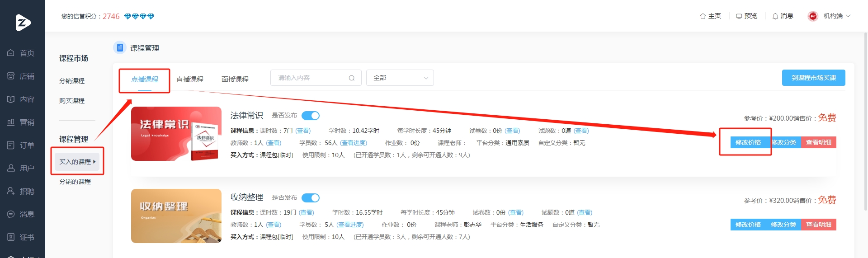Switch to the 直播课程 tab
Viewport: 868px width, 258px height.
[x=190, y=80]
